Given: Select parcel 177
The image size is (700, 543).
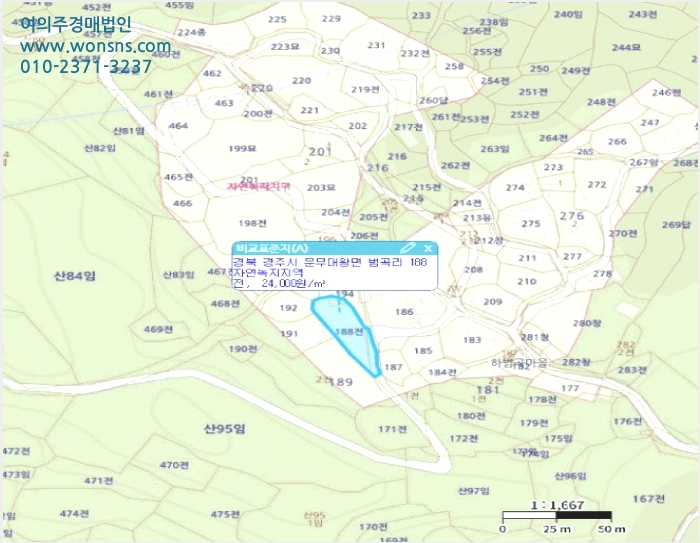Looking at the screenshot, I should coord(570,388).
